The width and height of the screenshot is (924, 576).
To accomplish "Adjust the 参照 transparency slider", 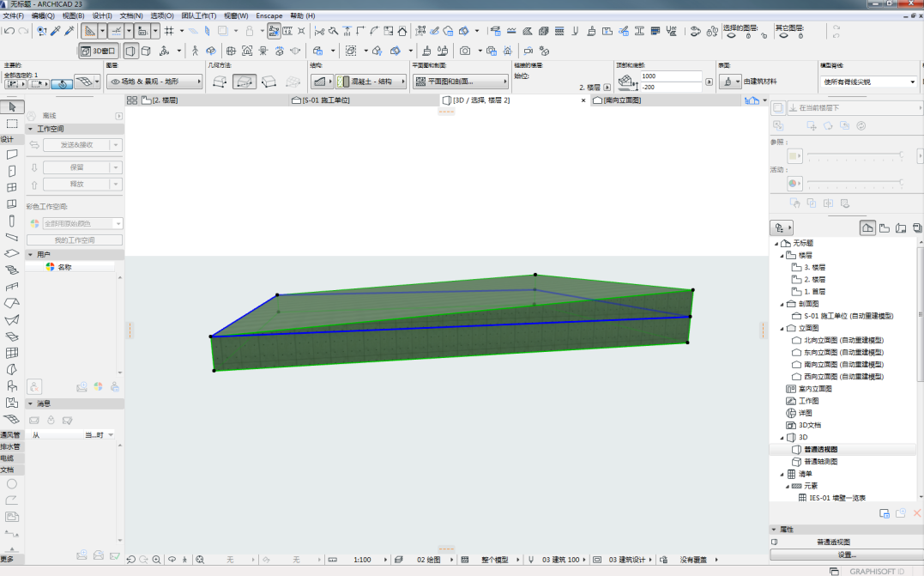I will (x=855, y=155).
